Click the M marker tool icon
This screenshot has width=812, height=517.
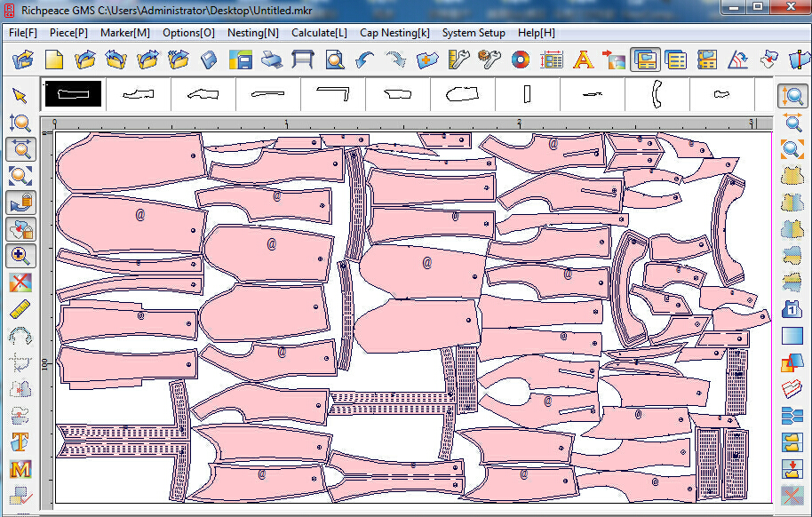pyautogui.click(x=20, y=468)
